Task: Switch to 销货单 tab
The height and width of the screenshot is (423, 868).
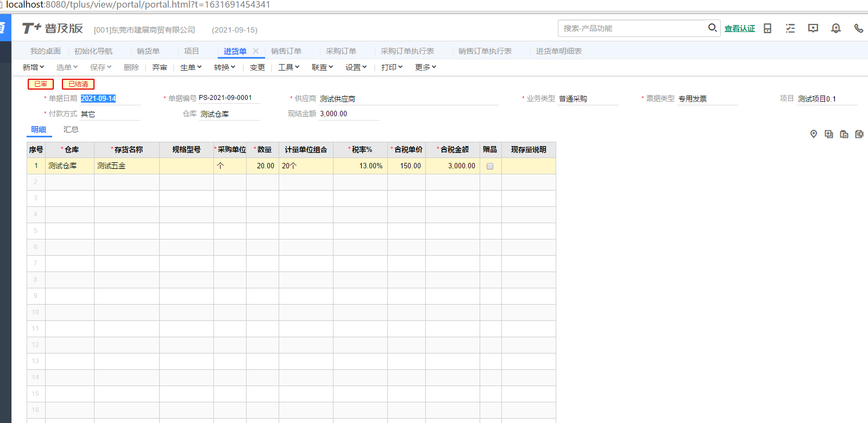Action: coord(148,51)
